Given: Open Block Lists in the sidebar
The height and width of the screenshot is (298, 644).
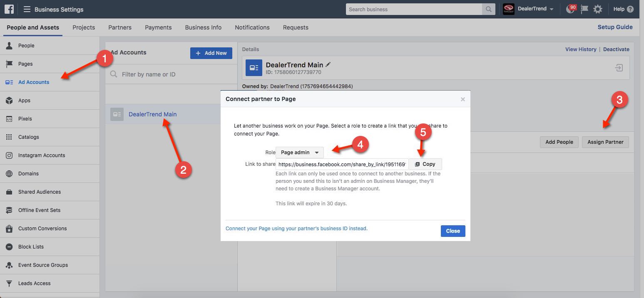Looking at the screenshot, I should (50, 247).
